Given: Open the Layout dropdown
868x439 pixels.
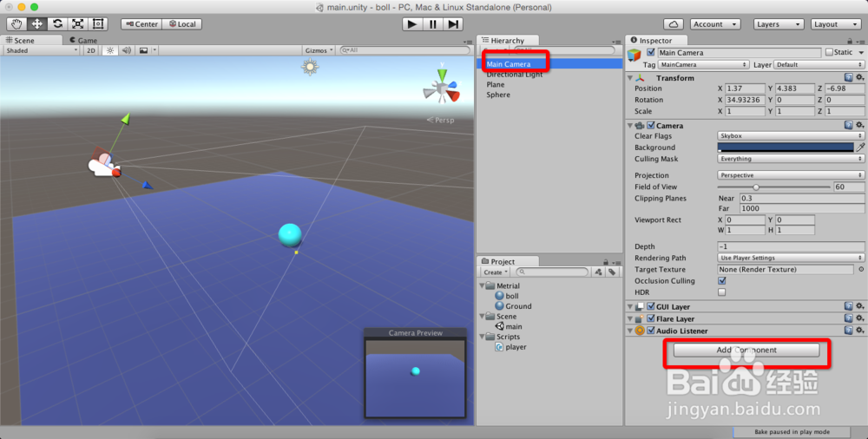Looking at the screenshot, I should (836, 24).
